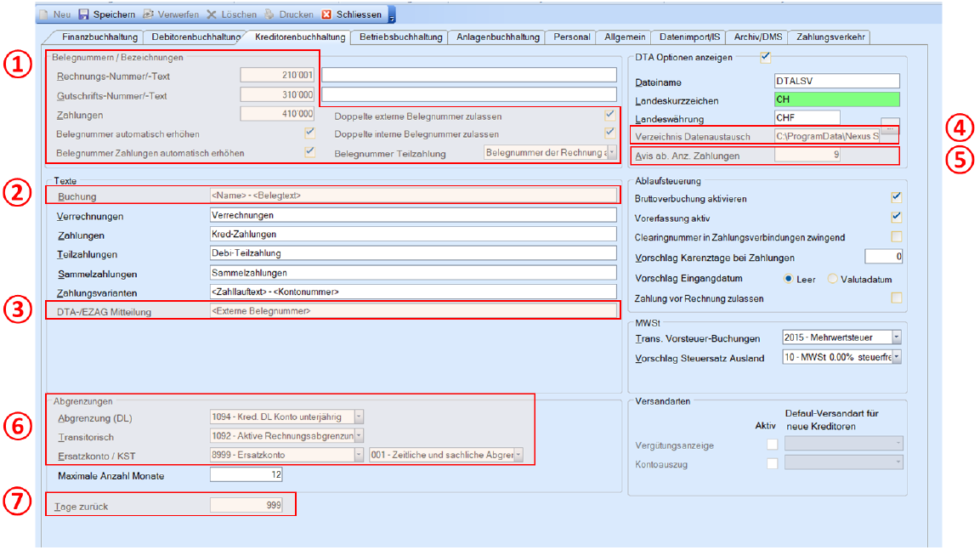Viewport: 980px width, 550px height.
Task: Open the toolbar overflow options arrow
Action: coord(391,15)
